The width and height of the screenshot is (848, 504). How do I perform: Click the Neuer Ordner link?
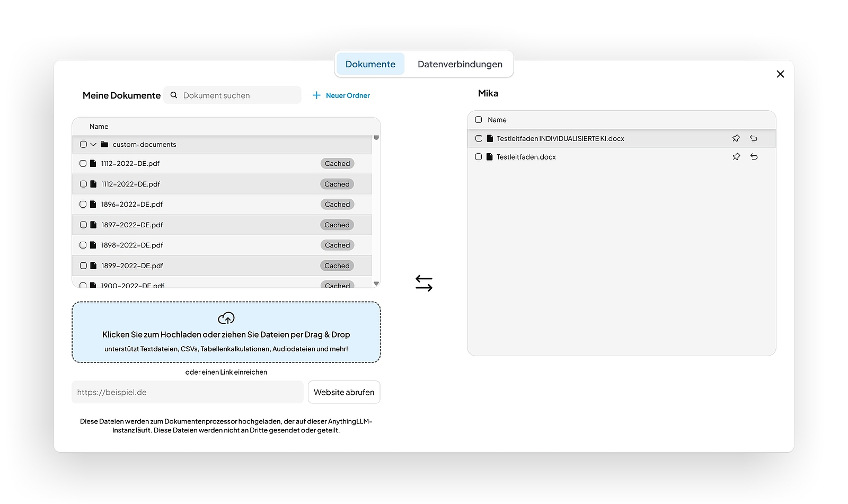(x=348, y=95)
